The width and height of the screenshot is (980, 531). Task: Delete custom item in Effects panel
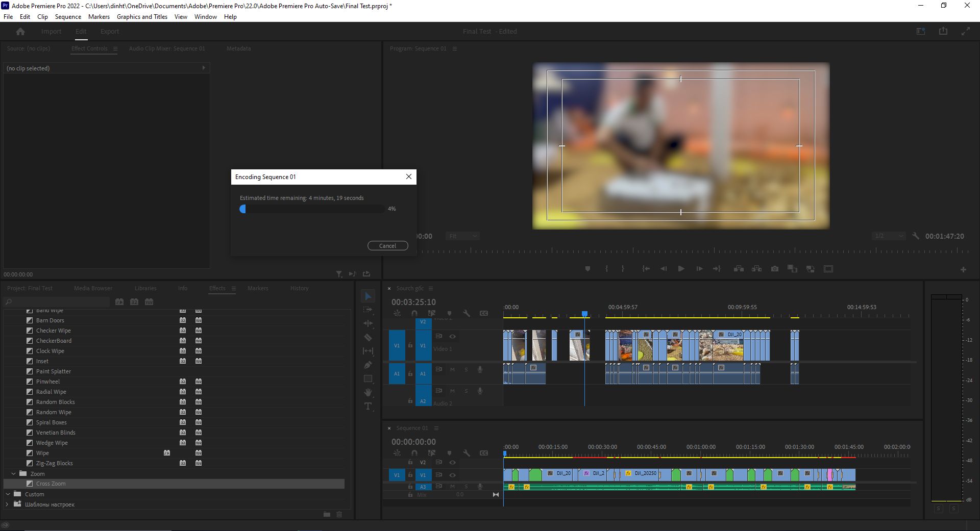pyautogui.click(x=339, y=514)
